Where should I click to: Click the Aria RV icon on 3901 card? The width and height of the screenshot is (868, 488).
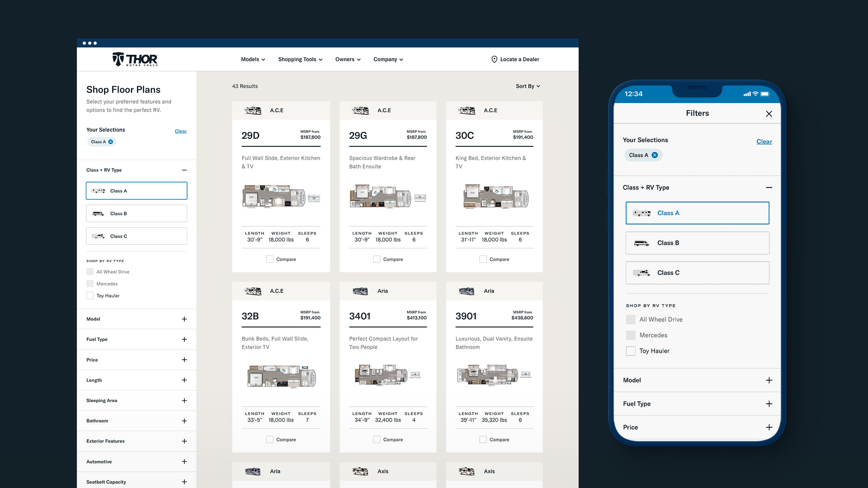pos(467,291)
